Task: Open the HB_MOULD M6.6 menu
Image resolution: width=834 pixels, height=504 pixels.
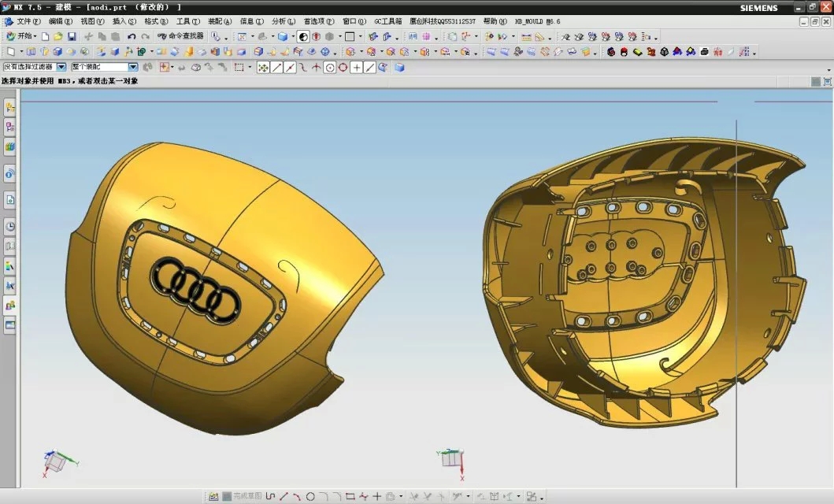Action: click(537, 21)
